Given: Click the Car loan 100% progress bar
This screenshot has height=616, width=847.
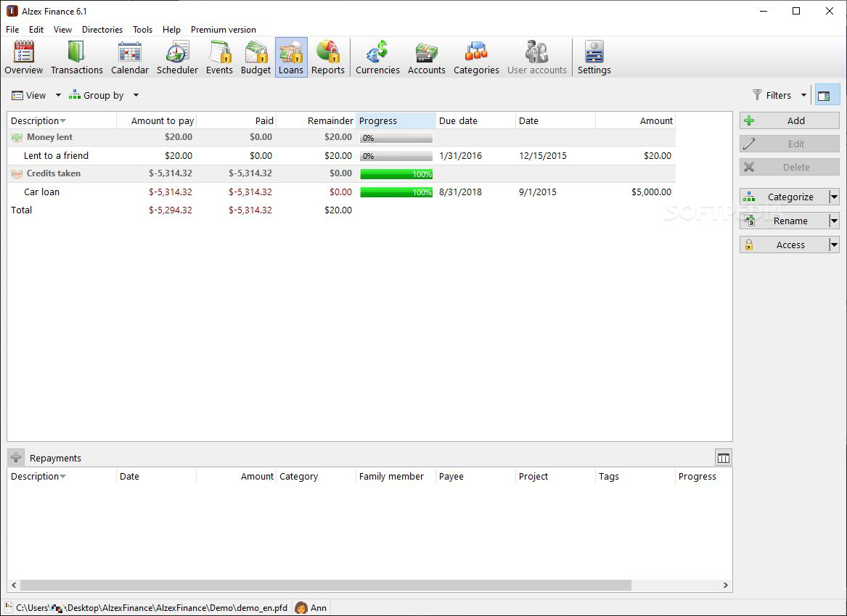Looking at the screenshot, I should (396, 192).
